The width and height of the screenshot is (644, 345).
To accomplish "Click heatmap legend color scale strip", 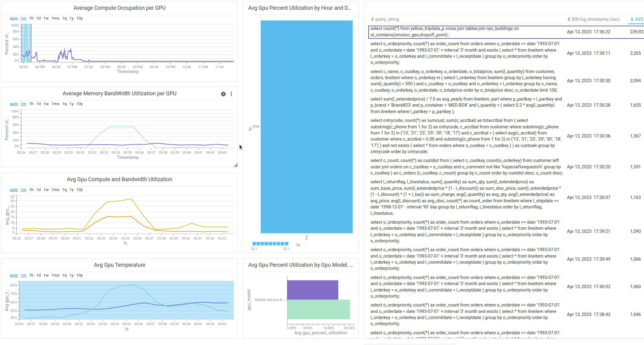I will pyautogui.click(x=270, y=244).
